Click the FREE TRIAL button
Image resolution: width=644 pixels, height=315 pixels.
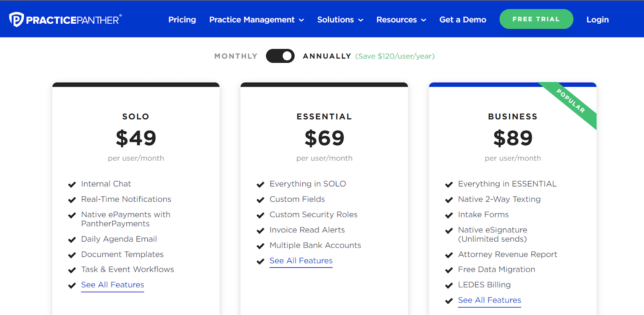(536, 19)
